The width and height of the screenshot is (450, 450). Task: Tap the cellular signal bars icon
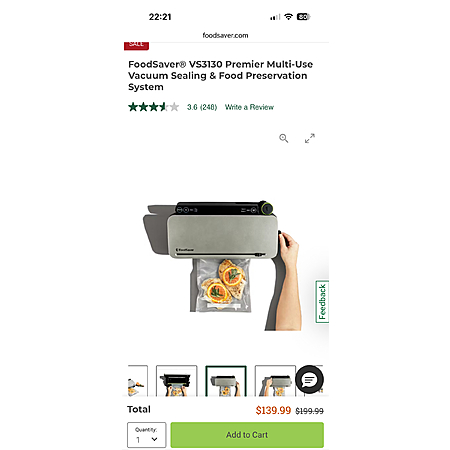275,17
